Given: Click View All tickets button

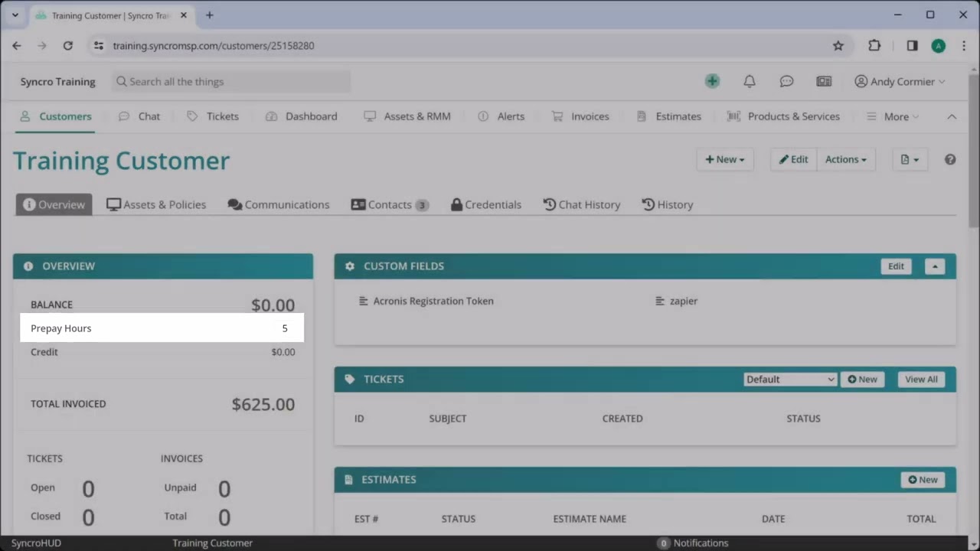Looking at the screenshot, I should 921,379.
